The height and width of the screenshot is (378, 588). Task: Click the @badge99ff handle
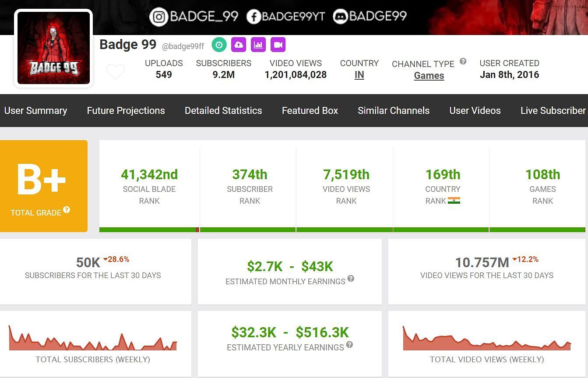tap(183, 46)
